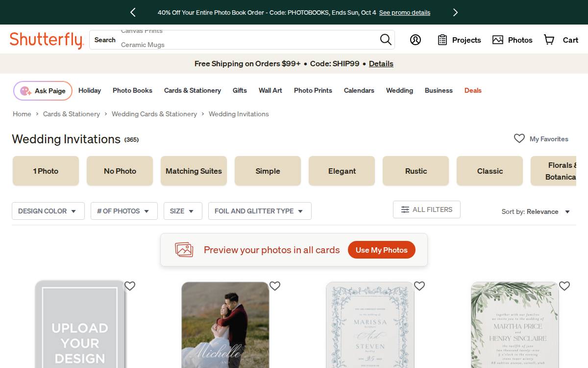Open the Deals menu
The width and height of the screenshot is (588, 368).
click(x=473, y=90)
